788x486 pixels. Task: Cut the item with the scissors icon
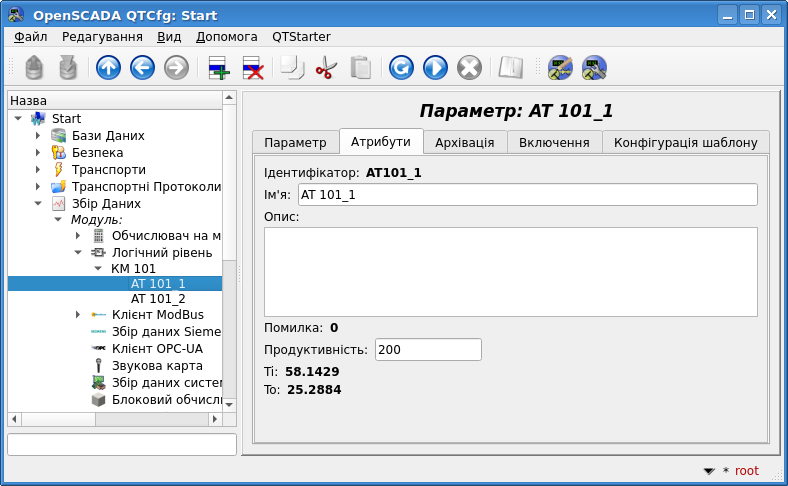coord(326,67)
